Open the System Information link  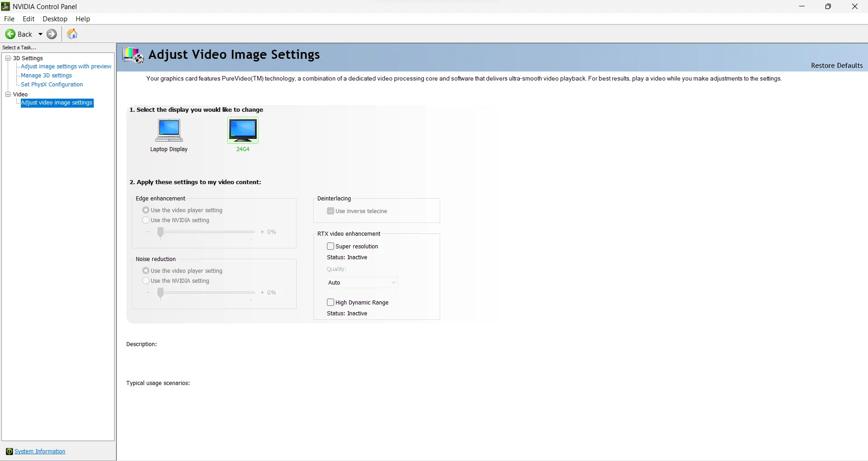coord(40,451)
